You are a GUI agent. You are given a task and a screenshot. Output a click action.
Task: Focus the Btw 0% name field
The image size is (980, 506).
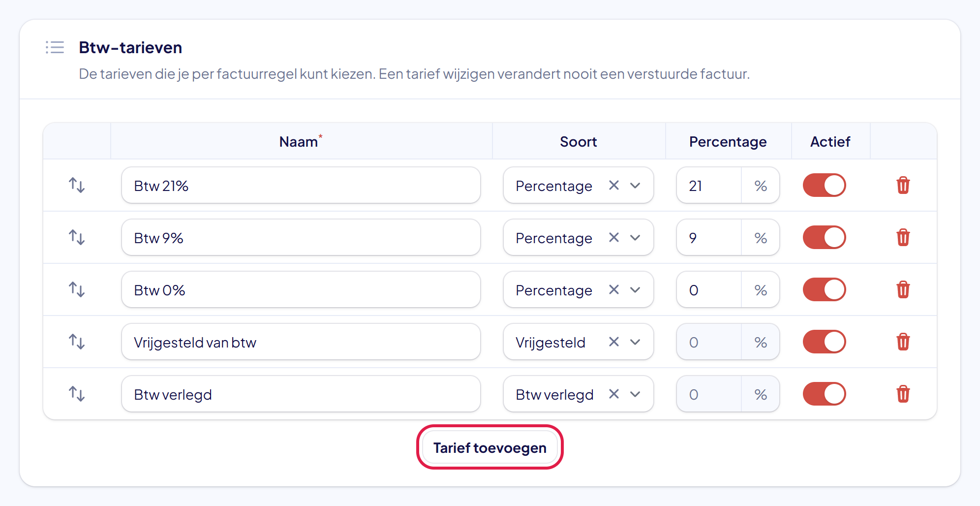[x=301, y=290]
